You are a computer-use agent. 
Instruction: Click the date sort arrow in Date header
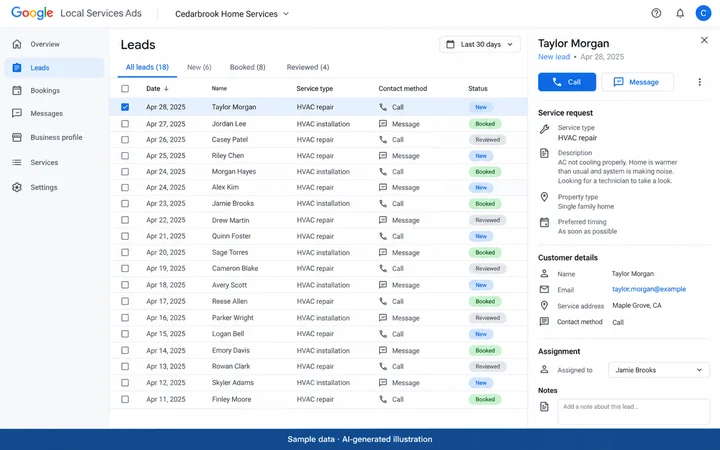(166, 89)
